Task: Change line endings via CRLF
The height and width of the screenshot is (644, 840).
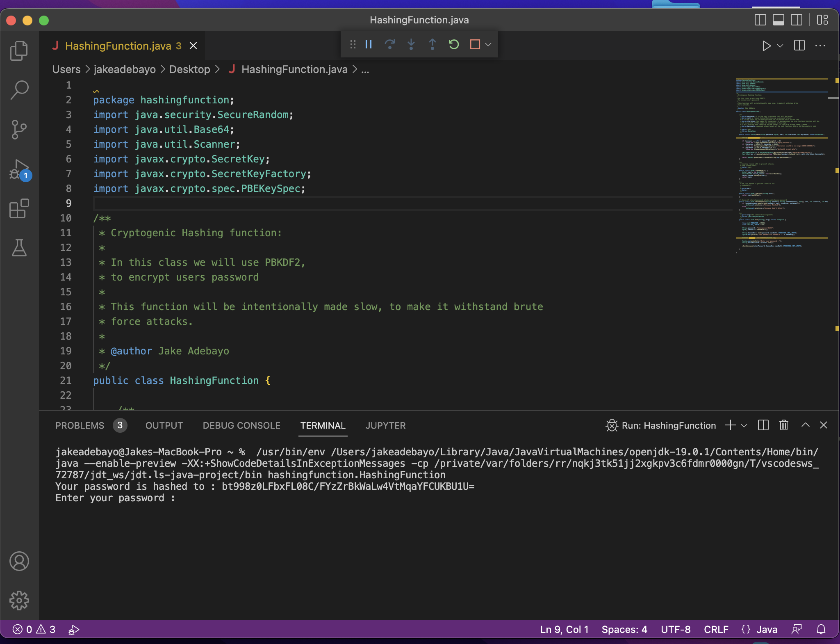Action: 716,629
